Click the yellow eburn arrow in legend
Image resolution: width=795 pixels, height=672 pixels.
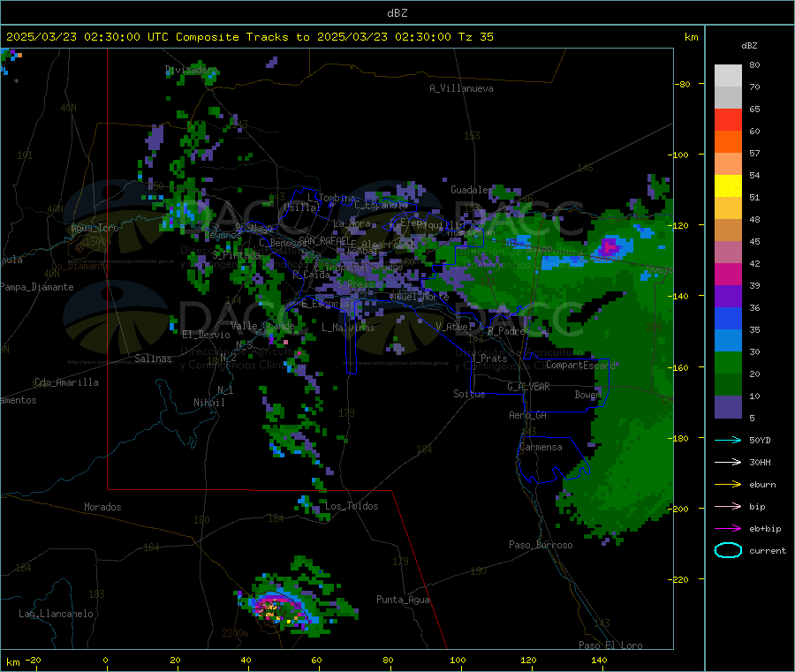point(728,485)
